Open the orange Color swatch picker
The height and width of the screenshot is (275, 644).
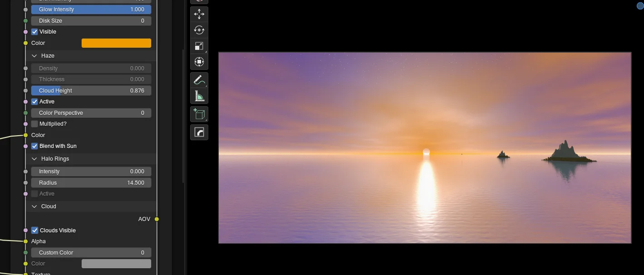click(x=116, y=43)
